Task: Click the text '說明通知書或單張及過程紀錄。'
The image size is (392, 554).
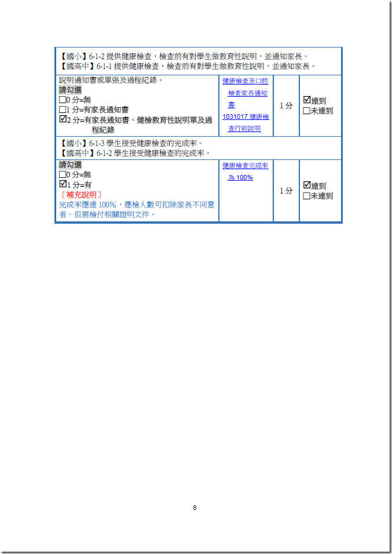Action: (x=111, y=80)
